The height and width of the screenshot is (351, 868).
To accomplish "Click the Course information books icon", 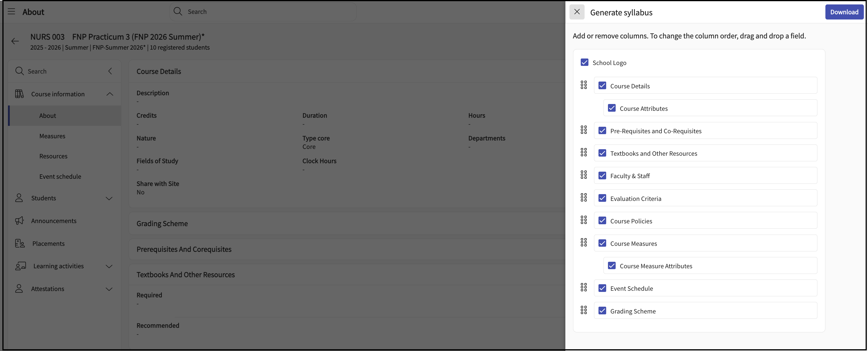I will point(19,94).
